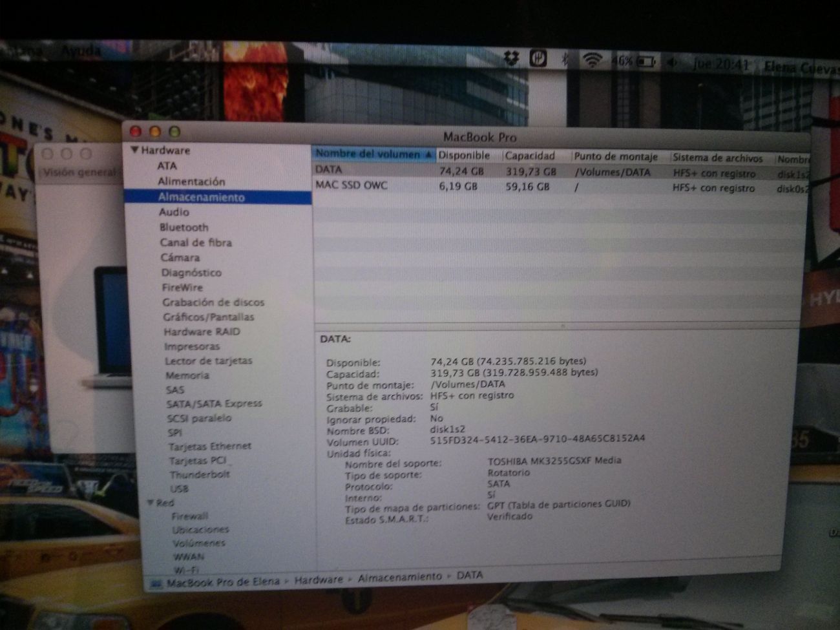Screen dimensions: 840x630
Task: Select Grabación de discos item
Action: coord(213,302)
